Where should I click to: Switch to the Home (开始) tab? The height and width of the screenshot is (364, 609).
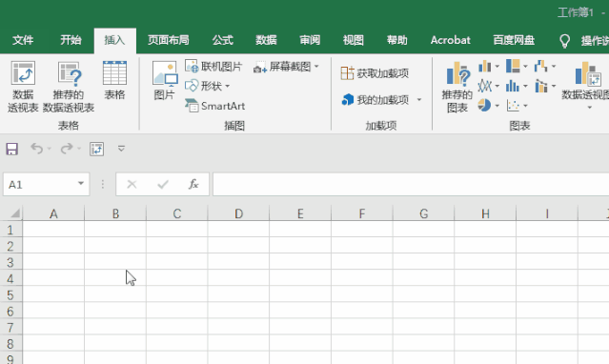(71, 40)
